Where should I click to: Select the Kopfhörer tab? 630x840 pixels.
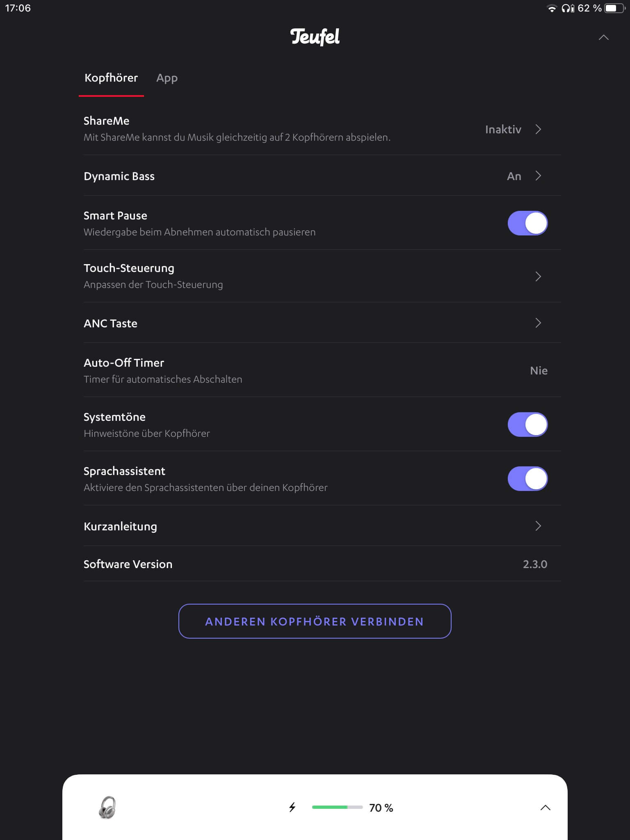tap(111, 78)
